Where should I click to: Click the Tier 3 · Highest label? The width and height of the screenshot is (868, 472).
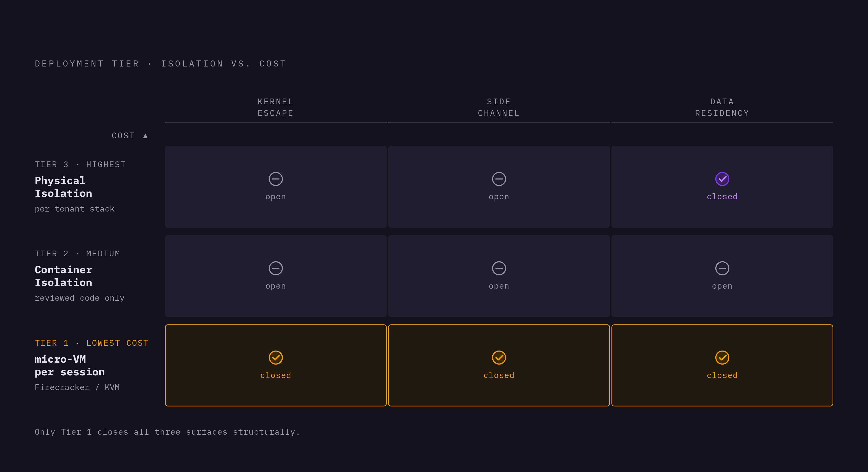[80, 164]
